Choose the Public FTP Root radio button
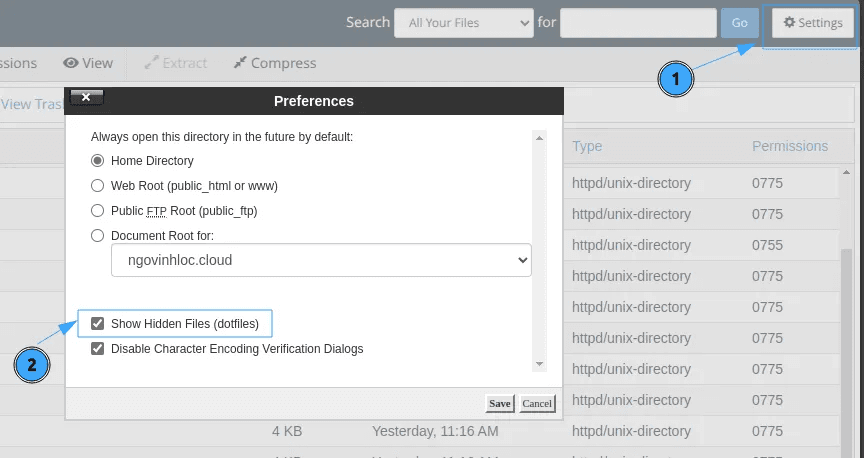Screen dimensions: 864x458 97,211
